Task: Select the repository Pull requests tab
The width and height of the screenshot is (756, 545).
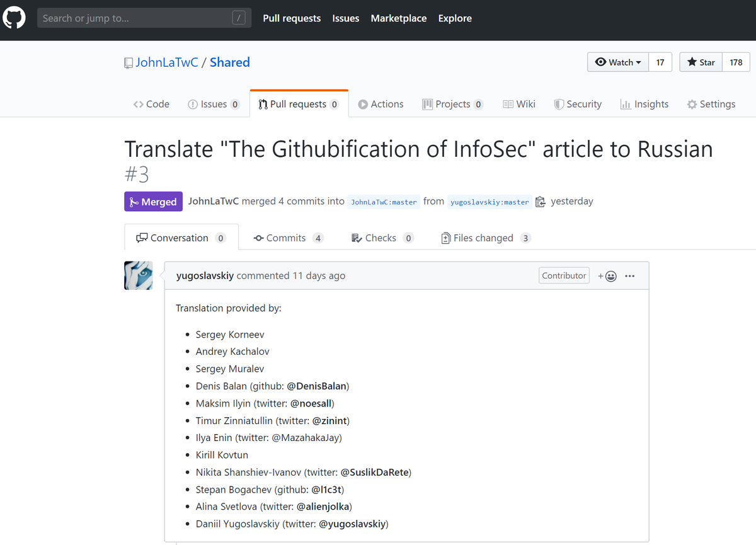Action: tap(299, 104)
